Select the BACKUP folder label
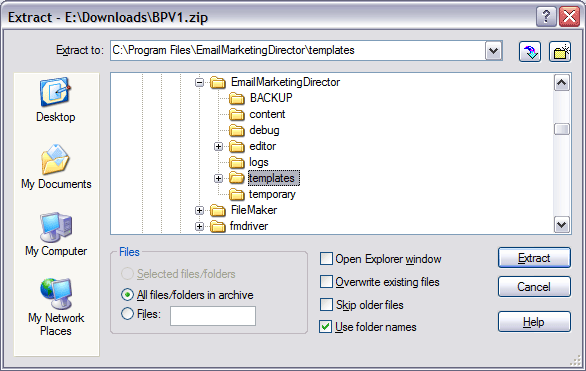Image resolution: width=586 pixels, height=371 pixels. click(x=271, y=98)
